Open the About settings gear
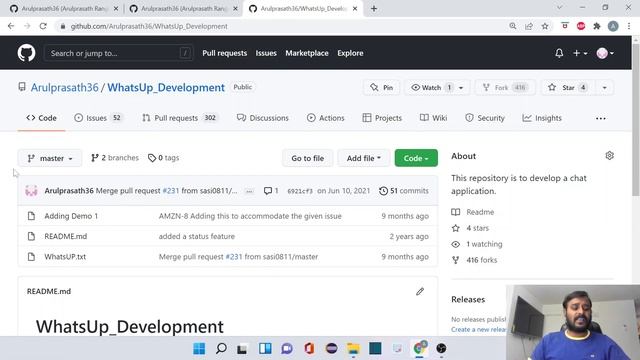640x360 pixels. tap(609, 156)
